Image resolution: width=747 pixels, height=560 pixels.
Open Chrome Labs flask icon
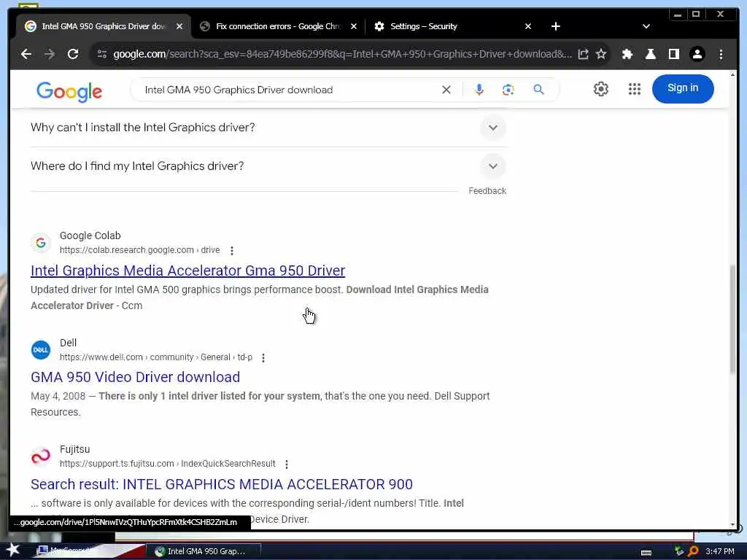[x=650, y=54]
